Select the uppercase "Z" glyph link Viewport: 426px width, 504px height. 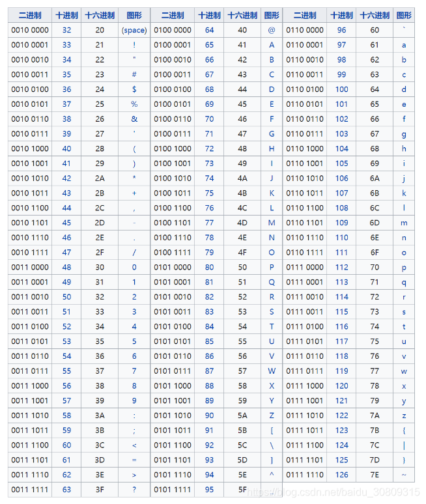coord(272,415)
